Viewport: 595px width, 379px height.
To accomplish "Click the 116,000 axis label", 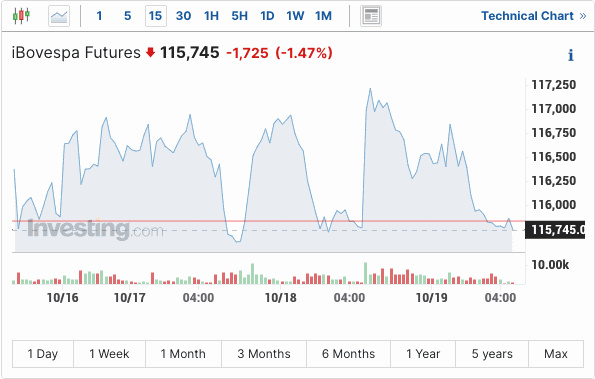I will 554,205.
